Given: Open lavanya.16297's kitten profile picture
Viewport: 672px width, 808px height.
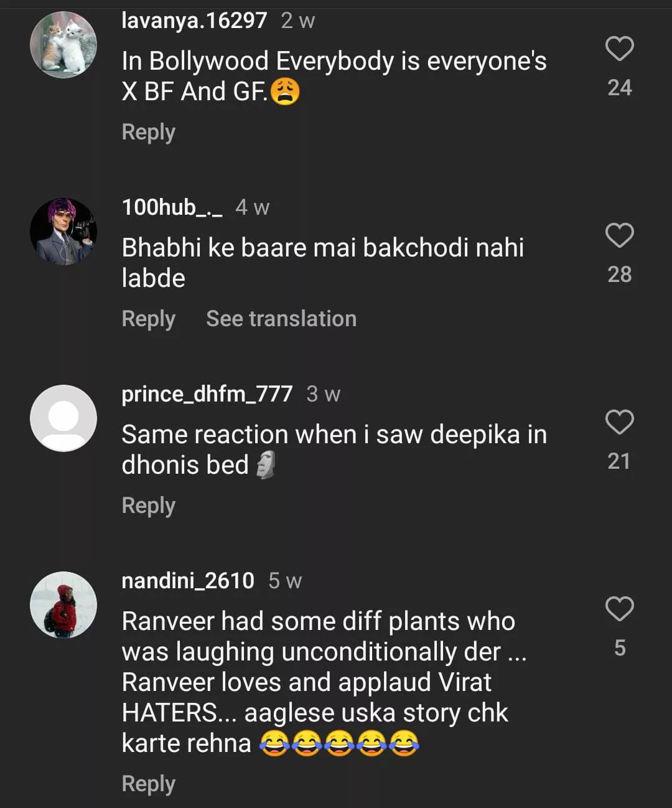Looking at the screenshot, I should point(63,45).
